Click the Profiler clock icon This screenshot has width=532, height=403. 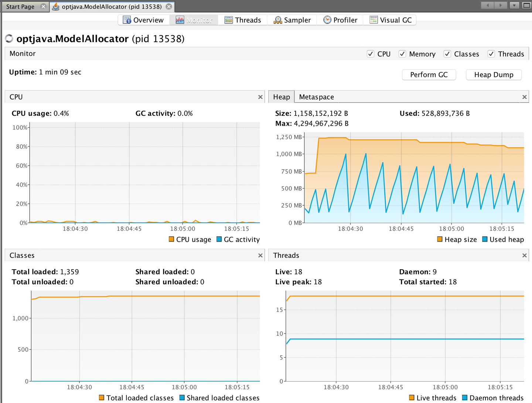(x=327, y=20)
